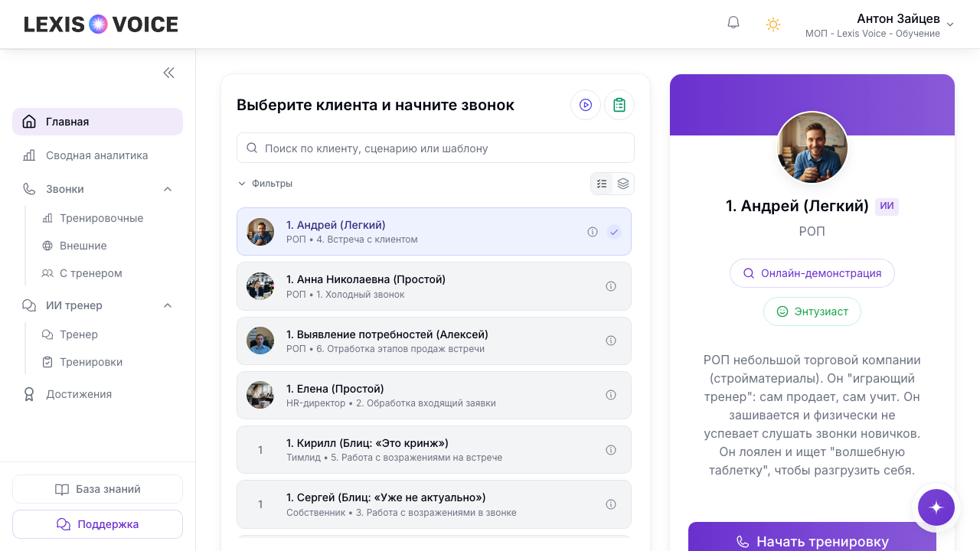Screen dimensions: 980x551
Task: Click the Онлайн-демонстрация tag
Action: point(812,273)
